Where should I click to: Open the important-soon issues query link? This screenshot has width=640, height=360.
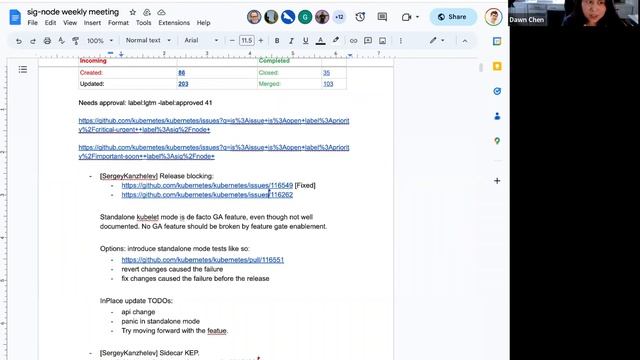pyautogui.click(x=213, y=152)
